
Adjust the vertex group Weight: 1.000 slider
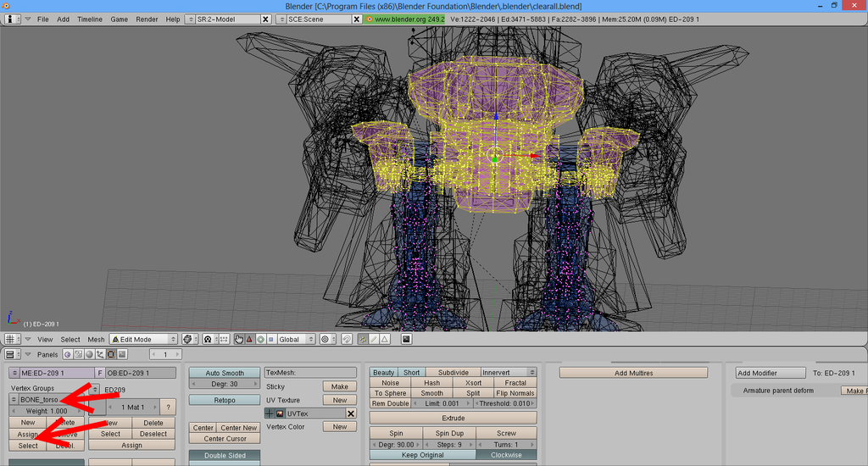tap(47, 411)
